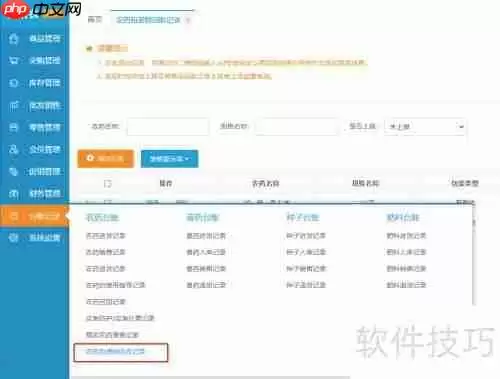Open the finance bank icon sidebar module

[34, 194]
